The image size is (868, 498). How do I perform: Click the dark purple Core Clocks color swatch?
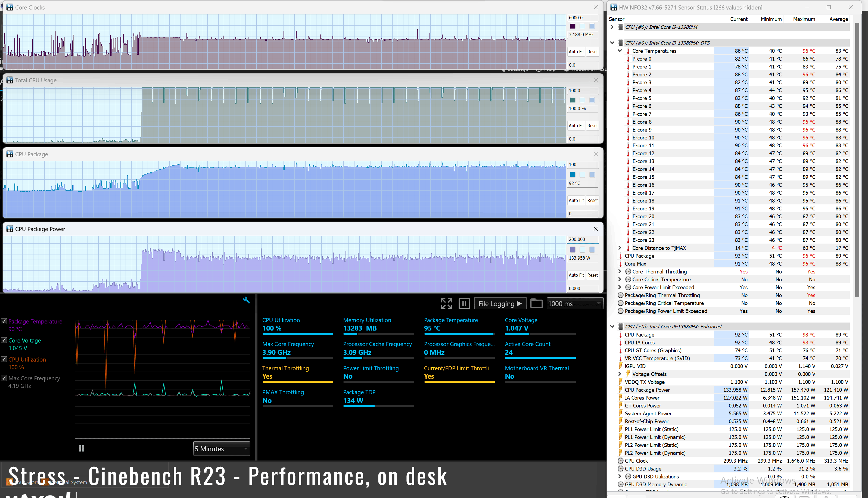coord(573,26)
